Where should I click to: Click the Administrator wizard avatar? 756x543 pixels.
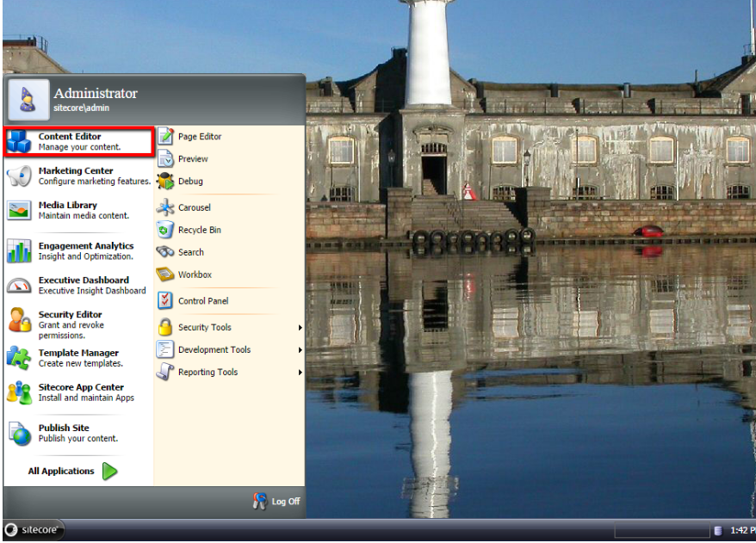28,99
